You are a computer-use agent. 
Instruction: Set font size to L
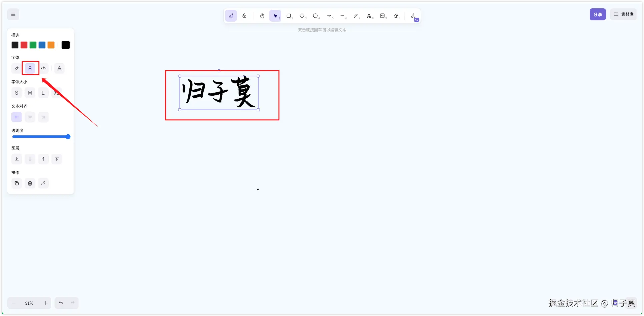click(43, 93)
